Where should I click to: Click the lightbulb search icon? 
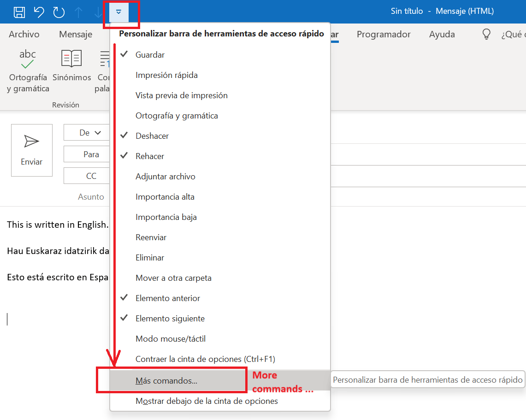point(486,34)
